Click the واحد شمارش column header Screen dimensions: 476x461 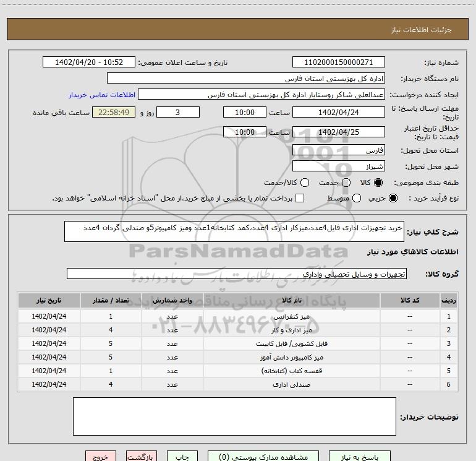click(172, 300)
